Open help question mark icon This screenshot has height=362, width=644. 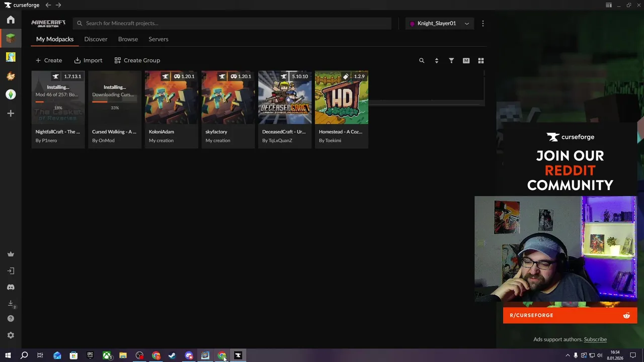tap(11, 319)
